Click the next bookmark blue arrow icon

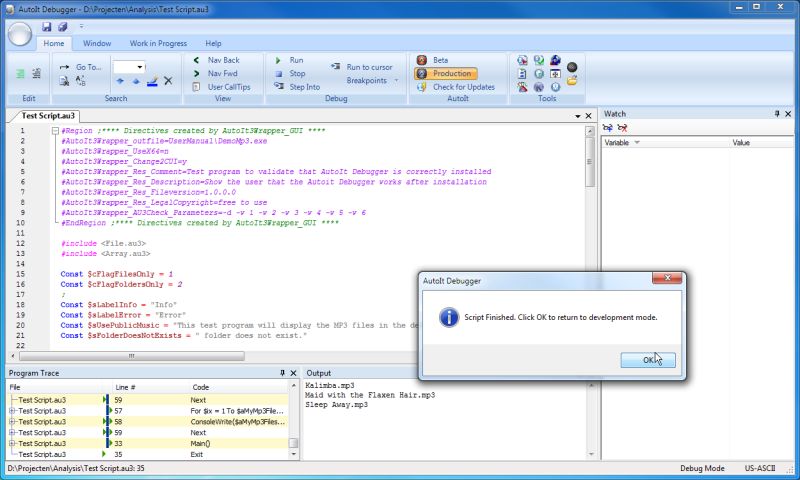point(136,81)
